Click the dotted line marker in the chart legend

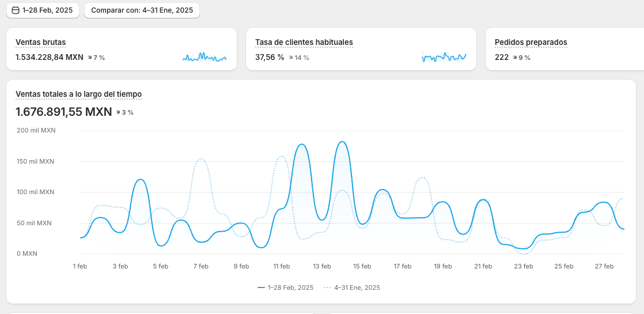[327, 287]
